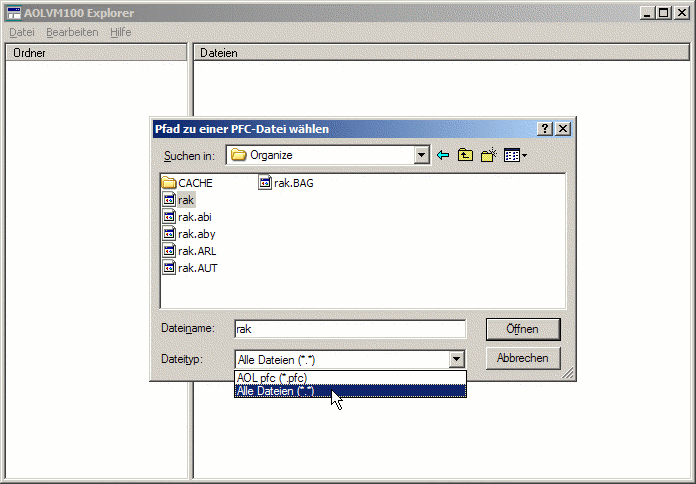Go back to the last visited folder
The image size is (696, 484).
tap(443, 155)
